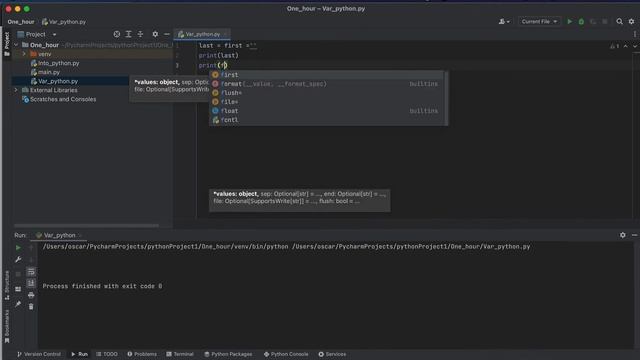This screenshot has width=640, height=360.
Task: Click the Project panel horizontal scrollbar
Action: pyautogui.click(x=87, y=225)
